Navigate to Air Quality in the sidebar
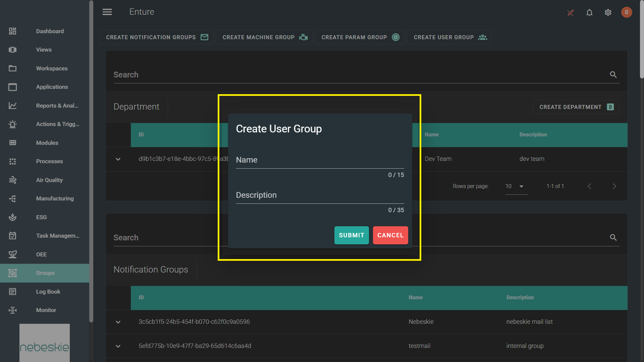This screenshot has height=362, width=644. [49, 180]
